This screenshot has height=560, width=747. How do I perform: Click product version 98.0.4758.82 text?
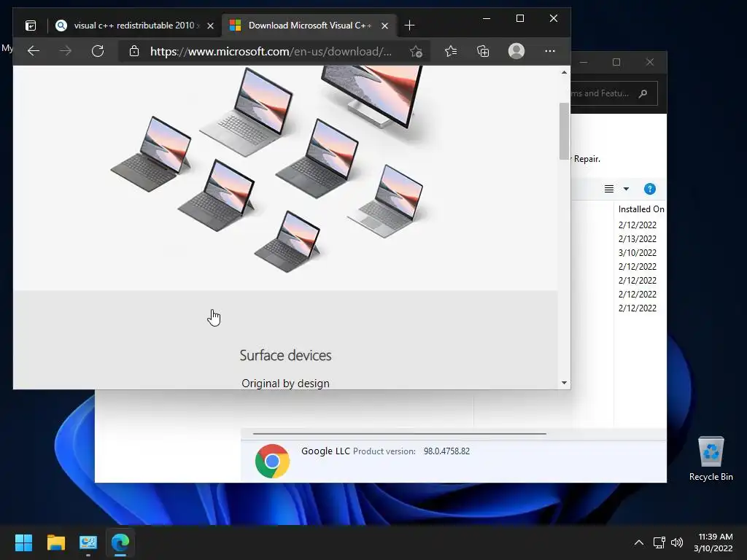446,451
